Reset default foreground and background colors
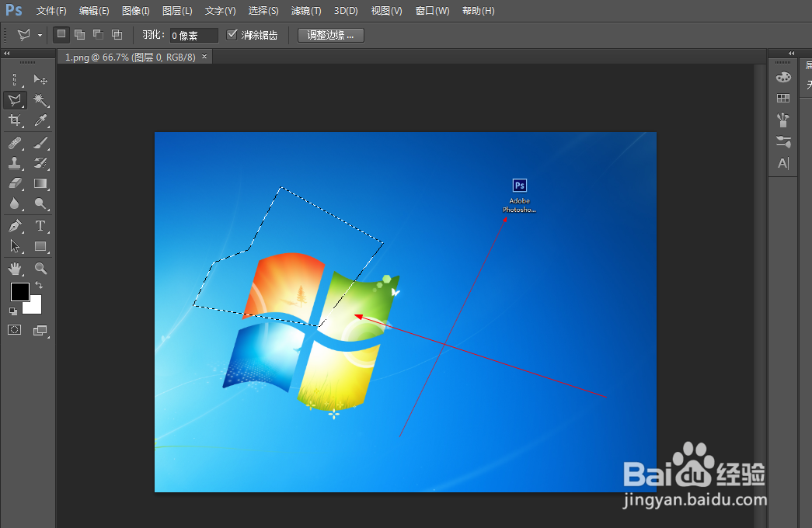The image size is (812, 528). click(13, 311)
